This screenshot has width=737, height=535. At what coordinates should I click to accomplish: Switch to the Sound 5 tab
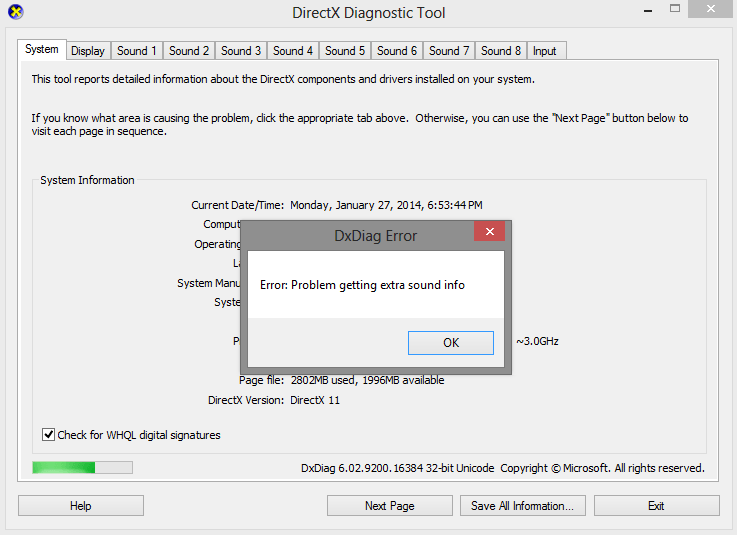tap(345, 51)
